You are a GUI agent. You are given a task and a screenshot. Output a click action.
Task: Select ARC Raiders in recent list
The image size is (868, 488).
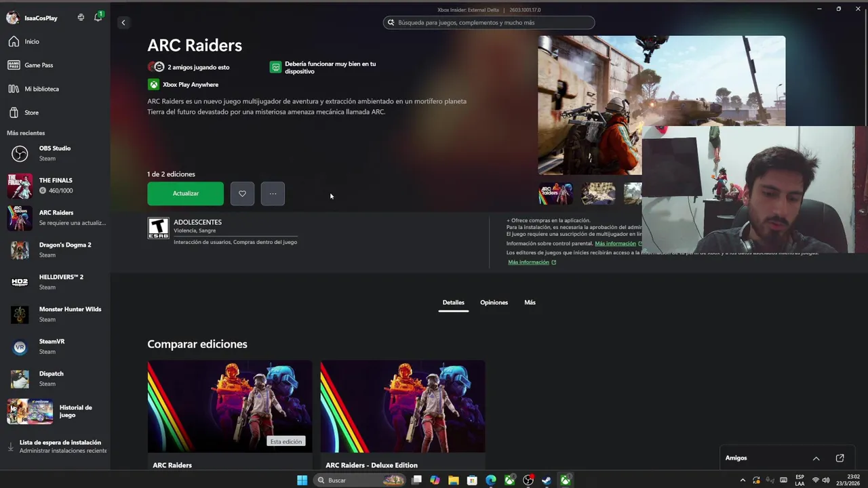click(56, 218)
